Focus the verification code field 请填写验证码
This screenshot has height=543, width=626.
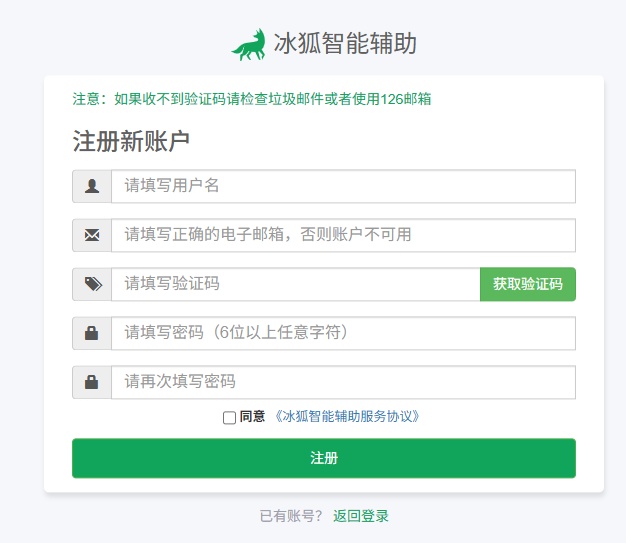[x=296, y=284]
